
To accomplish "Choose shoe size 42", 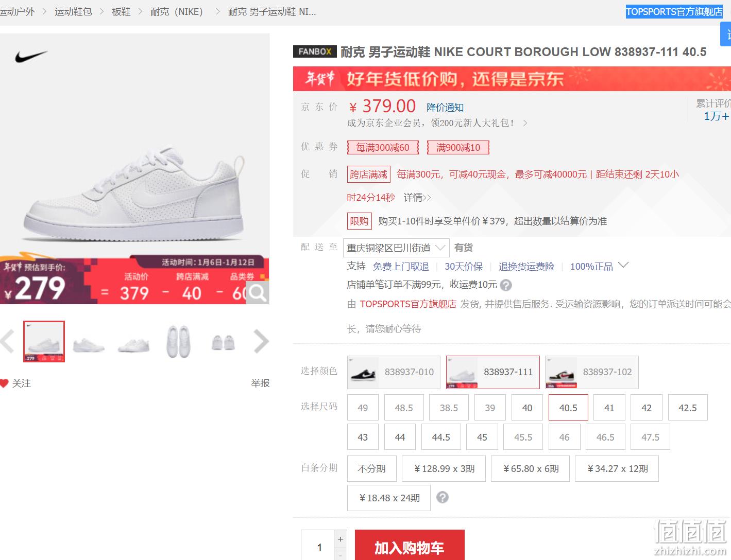I will [x=647, y=408].
